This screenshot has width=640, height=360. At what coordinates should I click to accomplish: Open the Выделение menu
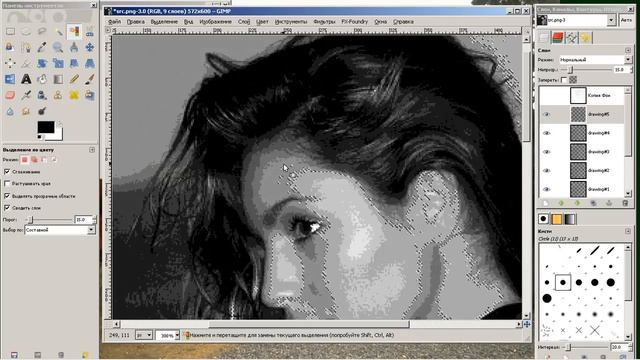click(164, 22)
